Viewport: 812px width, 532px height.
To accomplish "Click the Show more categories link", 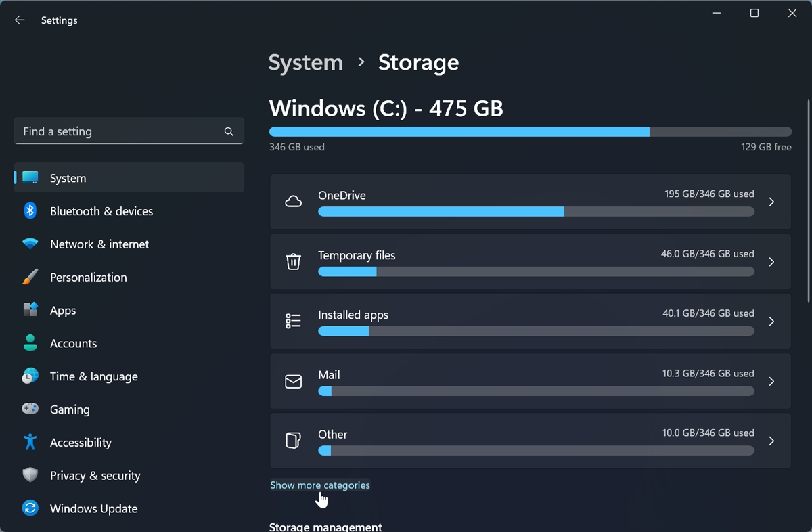I will (320, 485).
